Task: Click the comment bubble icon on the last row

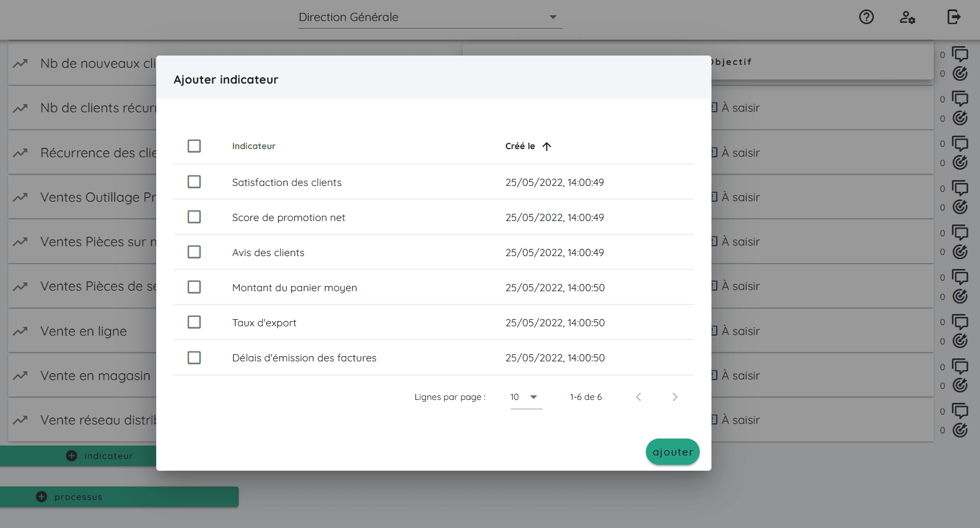Action: click(x=961, y=410)
